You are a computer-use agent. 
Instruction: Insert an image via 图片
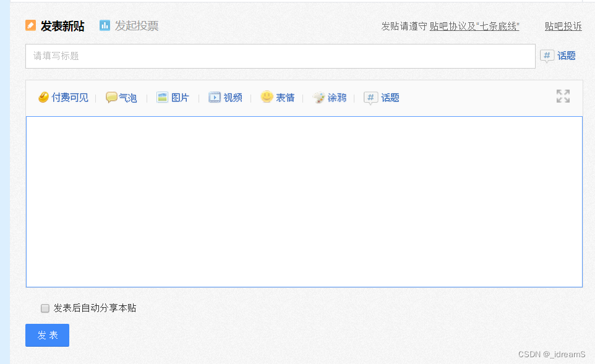pyautogui.click(x=180, y=98)
